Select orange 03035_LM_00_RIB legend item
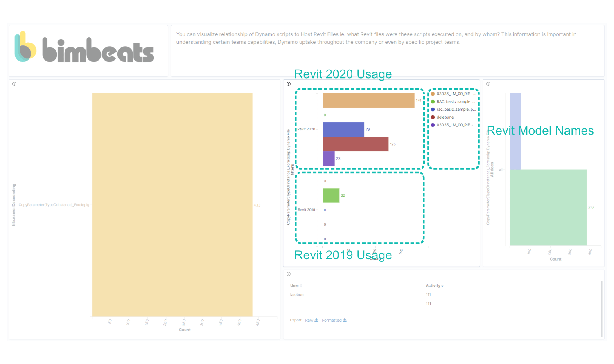Screen dimensions: 614x364 (454, 94)
